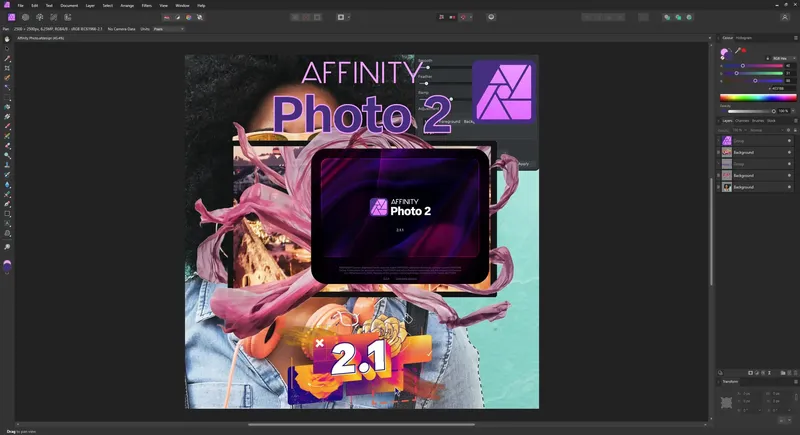Open the Arrange menu

[127, 6]
